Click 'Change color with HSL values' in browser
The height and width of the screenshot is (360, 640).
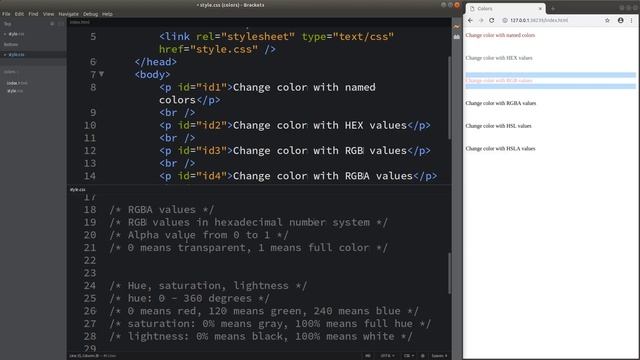pos(498,126)
